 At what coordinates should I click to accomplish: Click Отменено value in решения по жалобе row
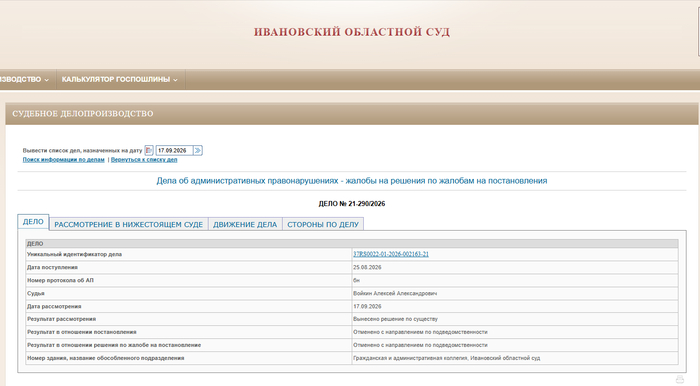420,345
